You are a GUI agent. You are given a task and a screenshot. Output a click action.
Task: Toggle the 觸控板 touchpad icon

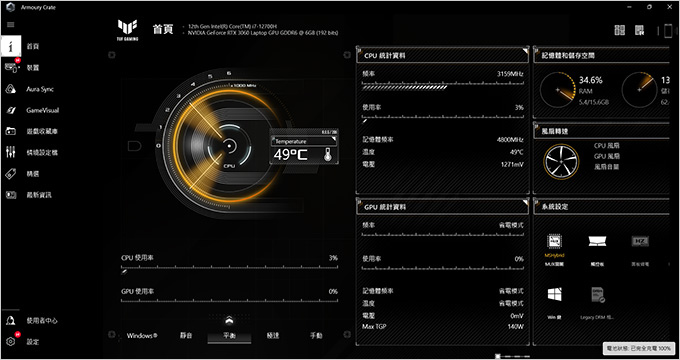pos(597,241)
